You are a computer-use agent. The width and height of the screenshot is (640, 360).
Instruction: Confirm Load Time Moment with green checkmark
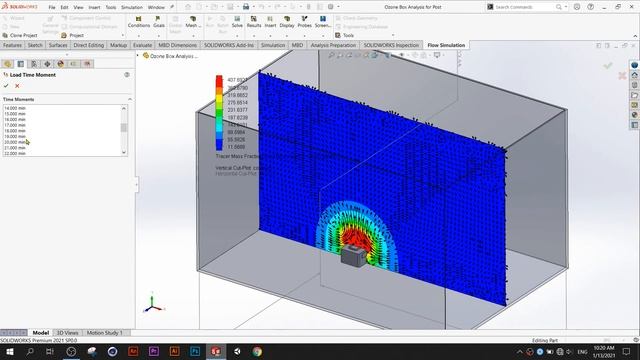(x=6, y=86)
